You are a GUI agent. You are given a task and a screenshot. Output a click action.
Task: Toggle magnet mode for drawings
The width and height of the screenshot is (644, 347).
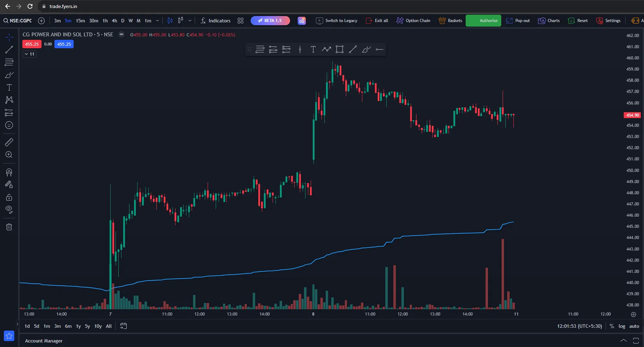point(9,172)
